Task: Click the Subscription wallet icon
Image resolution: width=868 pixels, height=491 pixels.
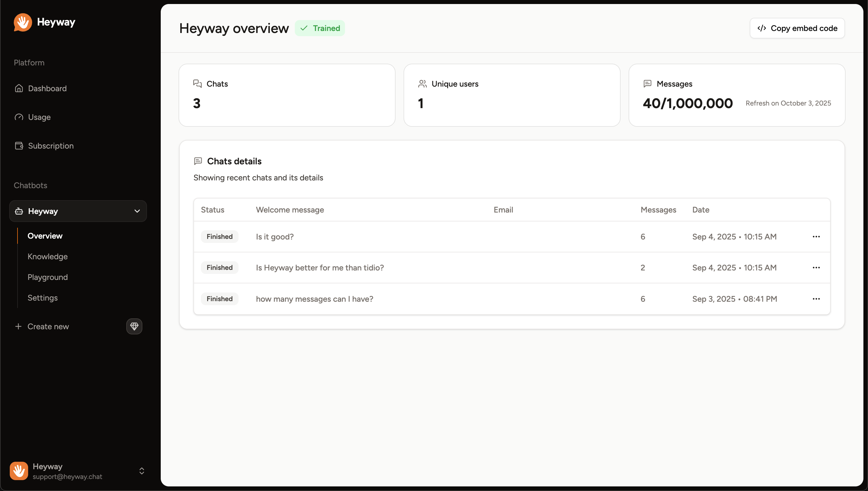Action: pos(19,146)
